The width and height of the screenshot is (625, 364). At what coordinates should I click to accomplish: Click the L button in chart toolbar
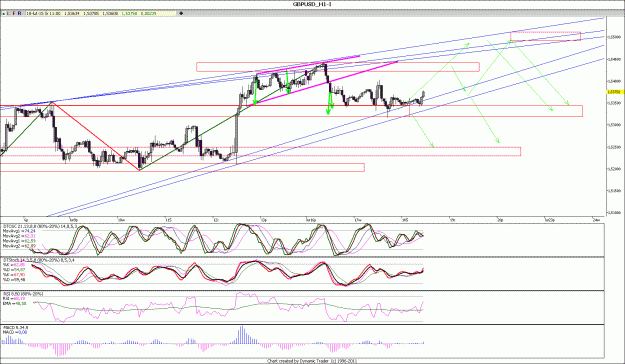[8, 13]
